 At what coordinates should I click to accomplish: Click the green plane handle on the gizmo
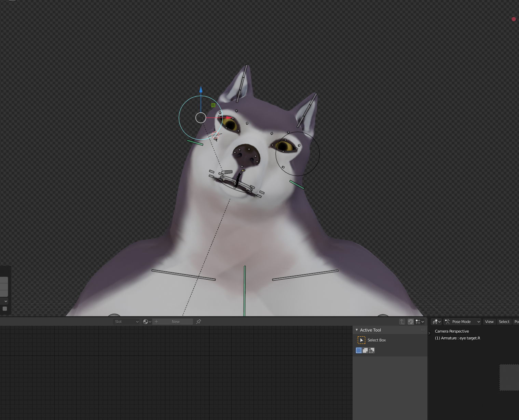click(213, 105)
